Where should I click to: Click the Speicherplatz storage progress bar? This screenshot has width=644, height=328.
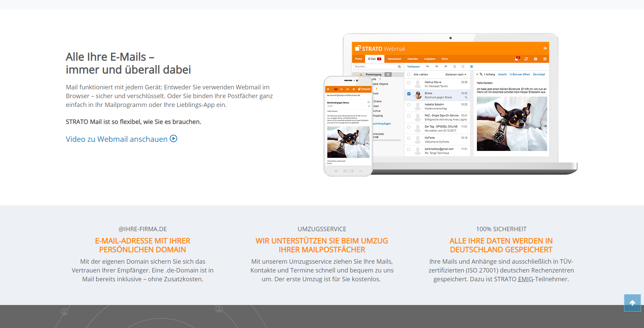(x=387, y=140)
